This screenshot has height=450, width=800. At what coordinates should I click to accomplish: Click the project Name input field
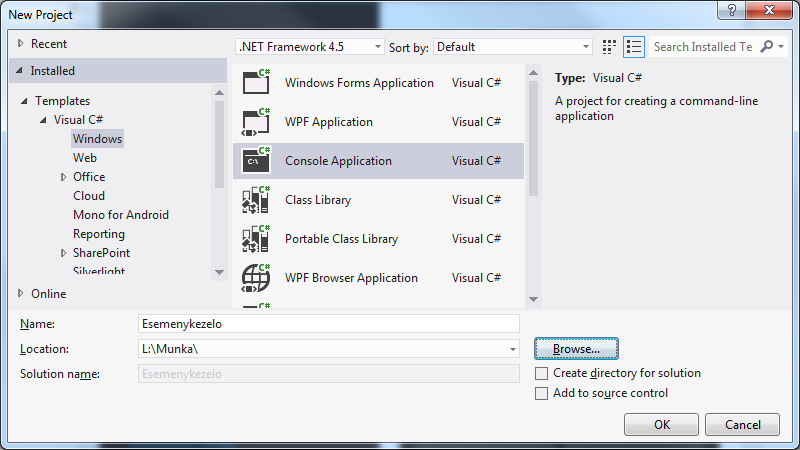(329, 324)
